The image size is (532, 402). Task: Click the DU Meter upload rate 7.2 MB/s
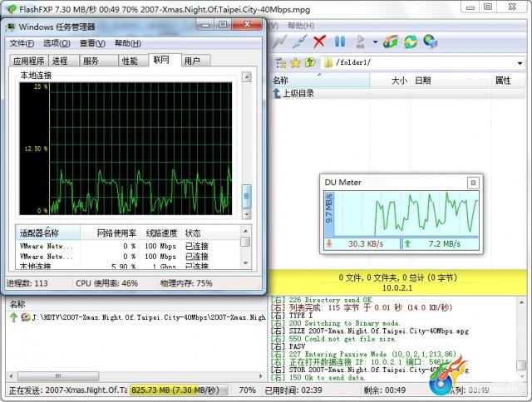click(444, 243)
